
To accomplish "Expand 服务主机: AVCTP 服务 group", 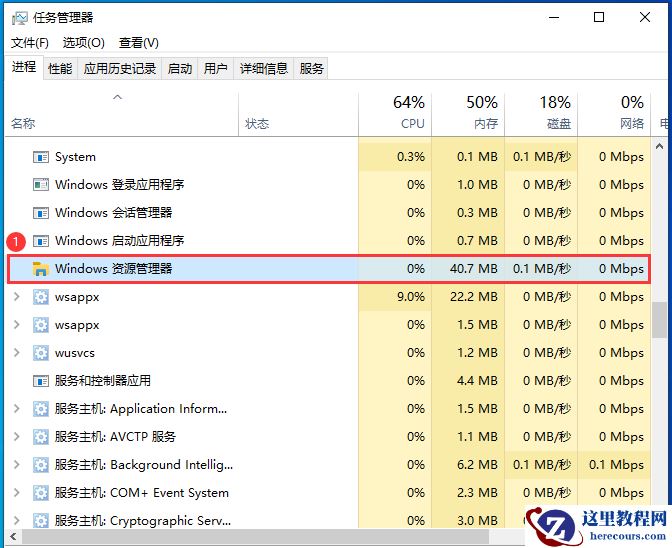I will click(17, 437).
